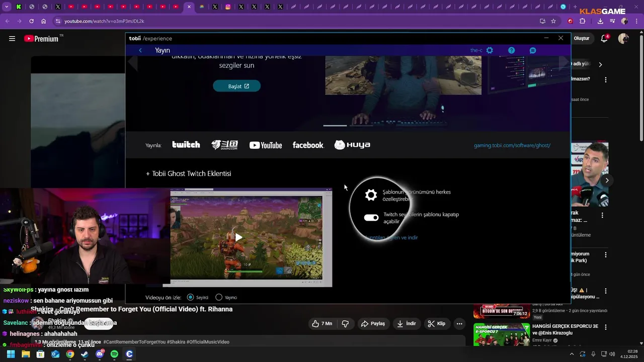Open the Chrome media control icon

612,21
